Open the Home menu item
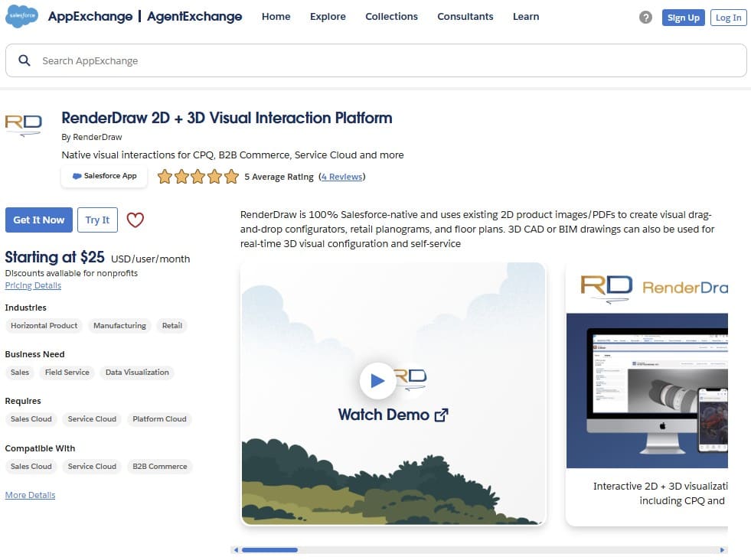The height and width of the screenshot is (560, 751). coord(276,17)
